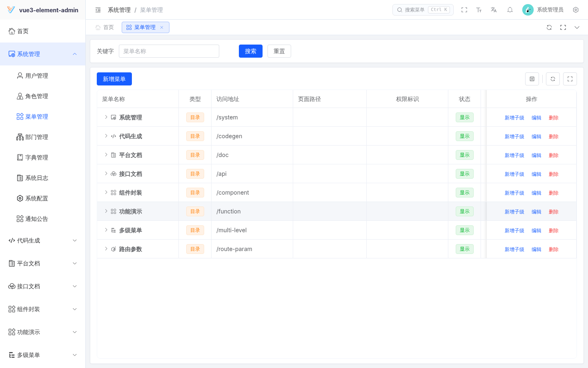Open the notifications bell

510,10
